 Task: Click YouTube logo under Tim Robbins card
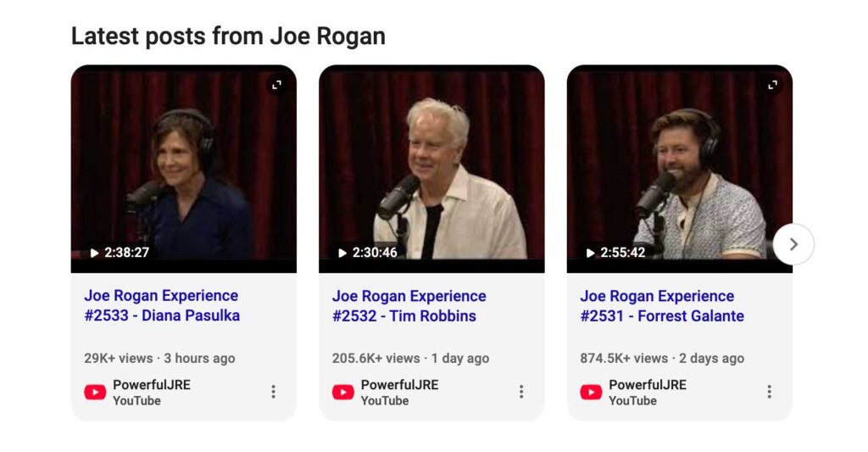tap(343, 392)
